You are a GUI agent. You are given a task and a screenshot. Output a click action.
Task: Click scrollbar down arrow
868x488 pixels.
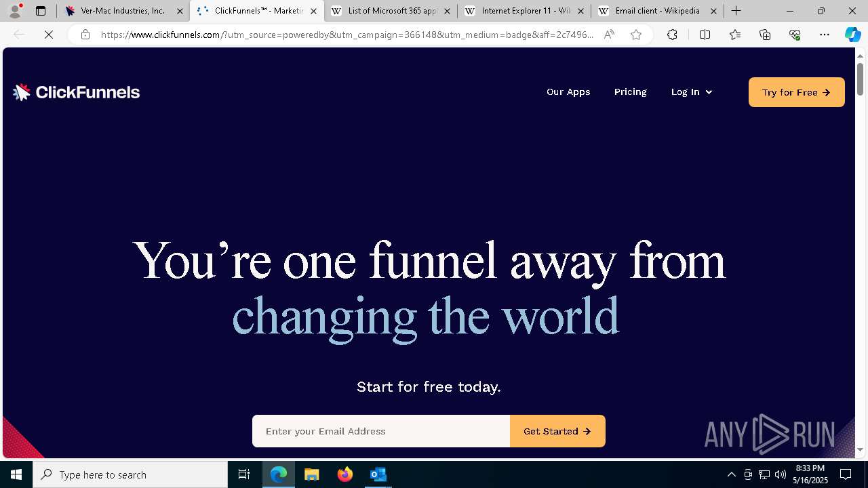(860, 450)
